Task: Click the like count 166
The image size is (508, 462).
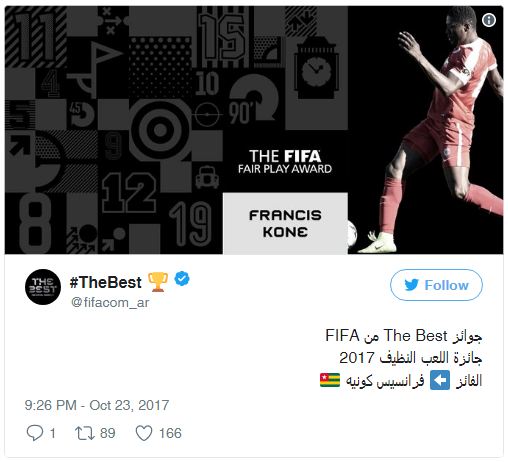Action: click(170, 433)
